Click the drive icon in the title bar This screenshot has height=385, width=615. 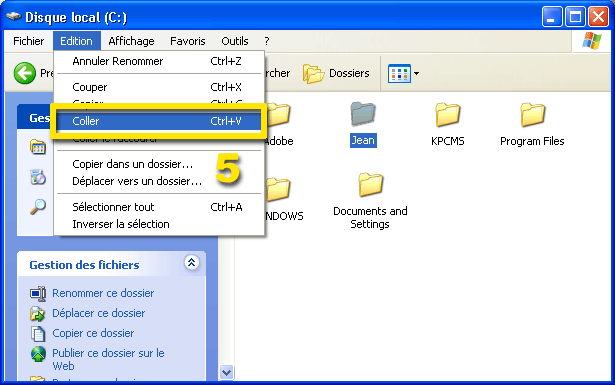pos(13,16)
